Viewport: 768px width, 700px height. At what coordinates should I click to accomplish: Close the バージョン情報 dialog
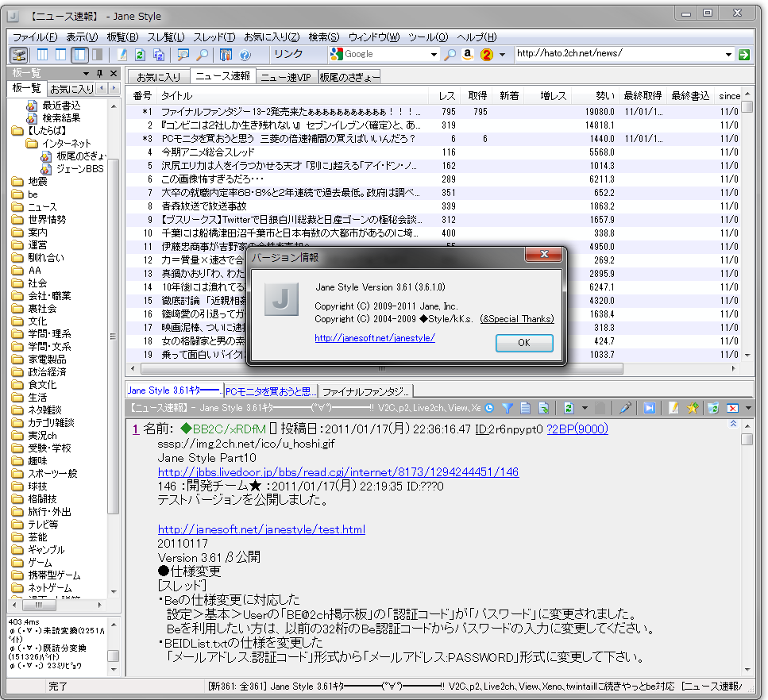[544, 254]
